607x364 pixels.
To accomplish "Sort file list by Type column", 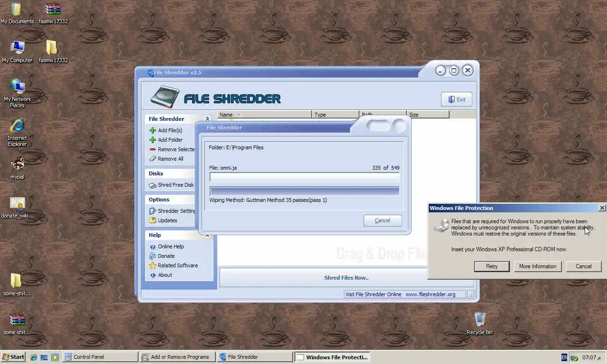I will (x=335, y=115).
